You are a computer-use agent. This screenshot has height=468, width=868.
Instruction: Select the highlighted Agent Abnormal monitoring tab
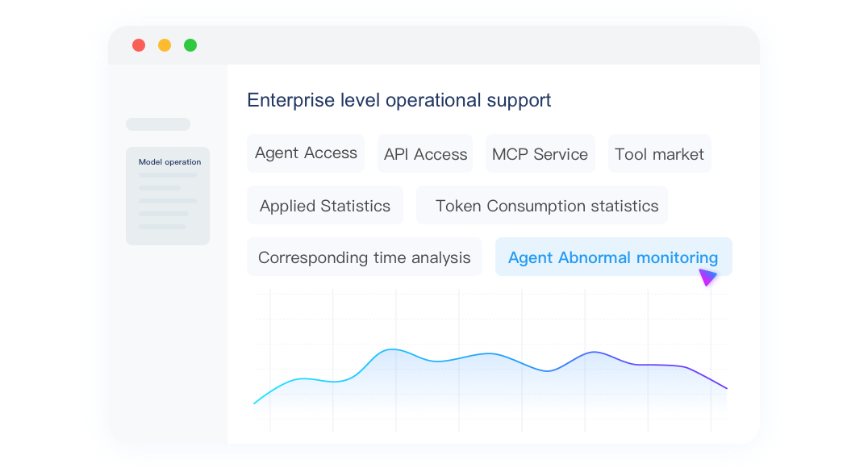tap(612, 257)
